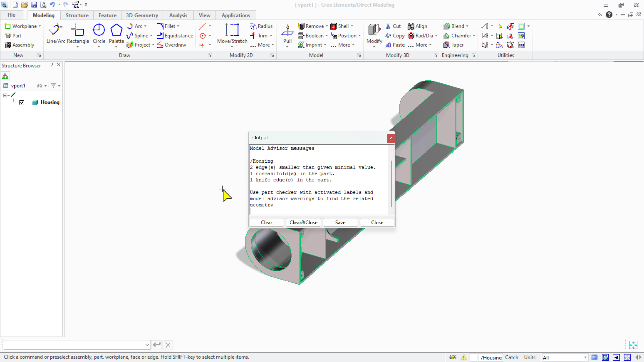Click the warning triangle icon in status bar

pyautogui.click(x=464, y=357)
